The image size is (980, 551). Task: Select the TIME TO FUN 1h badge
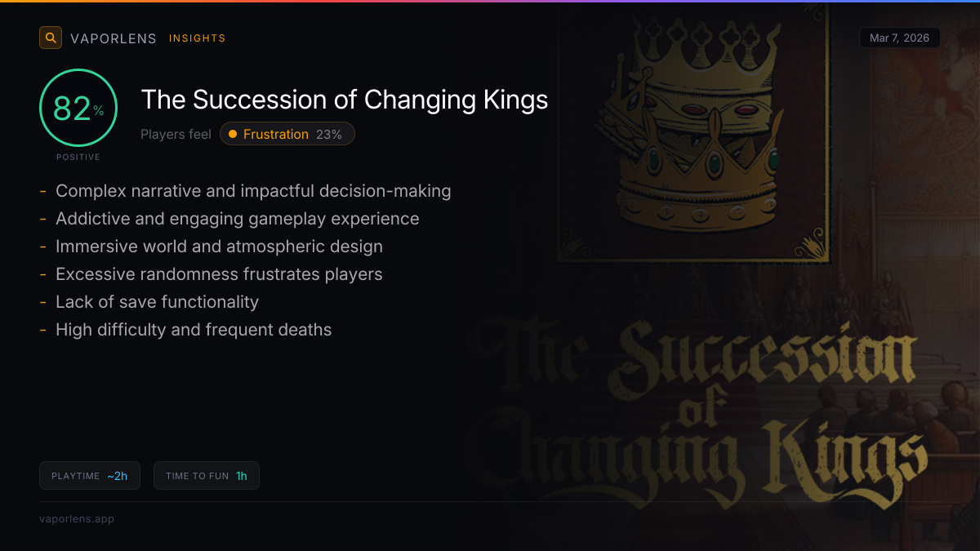click(207, 476)
